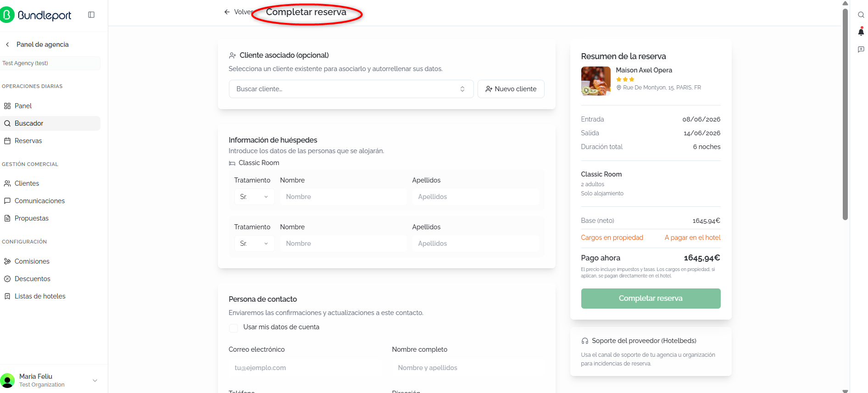Click the 6 noches duration value
Viewport: 868px width, 393px height.
click(707, 147)
